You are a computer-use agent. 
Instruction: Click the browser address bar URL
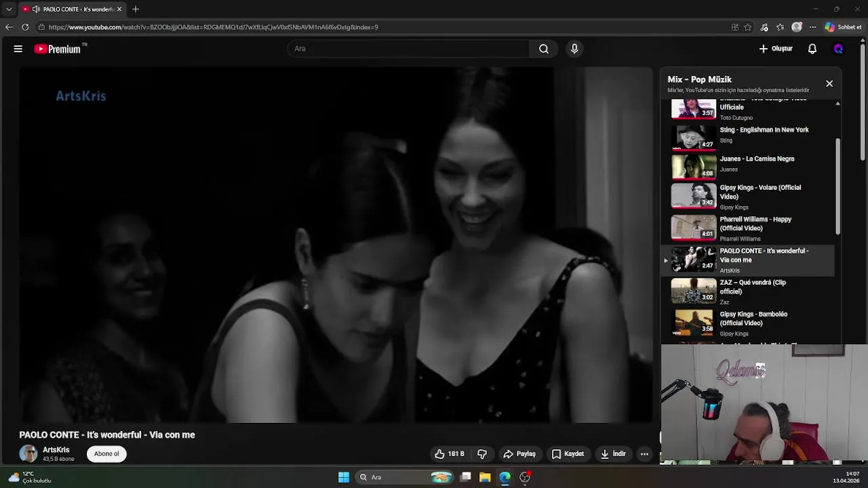[x=213, y=27]
